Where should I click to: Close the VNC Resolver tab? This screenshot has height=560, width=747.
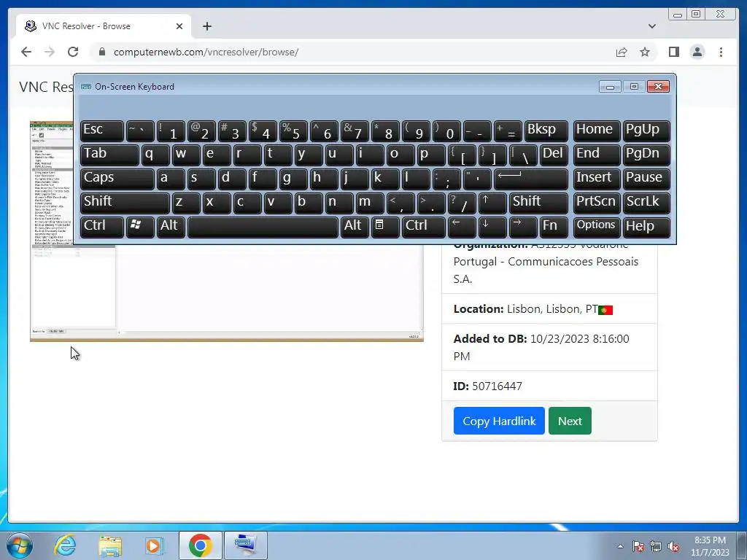[179, 26]
